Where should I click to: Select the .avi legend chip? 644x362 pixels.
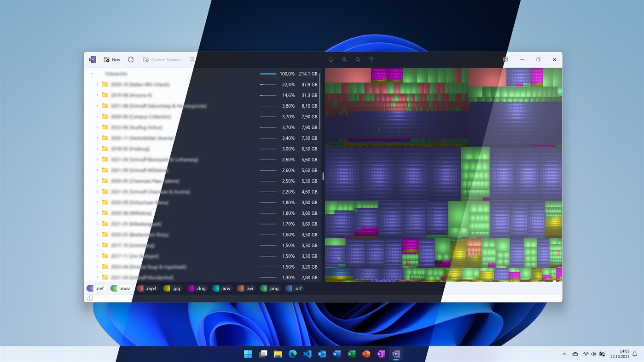coord(245,288)
